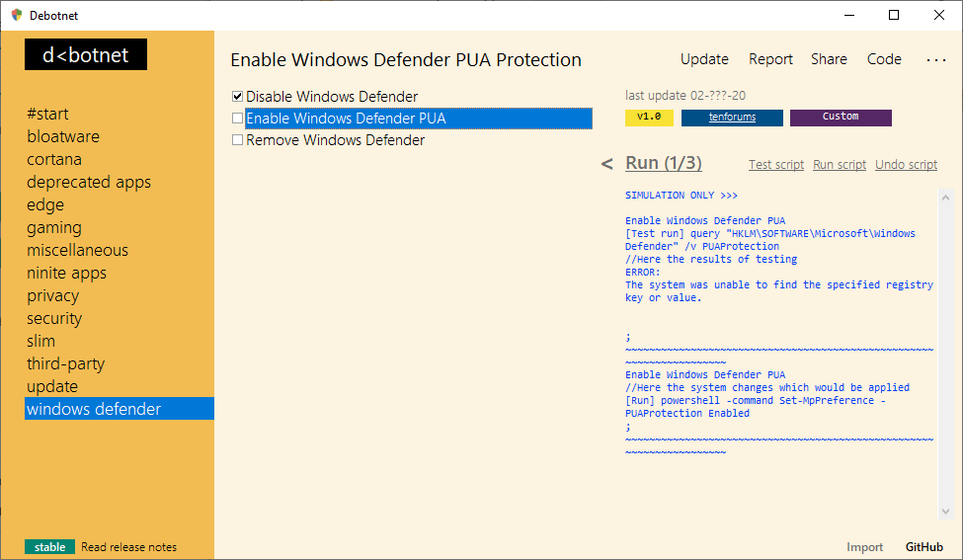The height and width of the screenshot is (560, 963).
Task: Click the Run (1/3) link
Action: (664, 163)
